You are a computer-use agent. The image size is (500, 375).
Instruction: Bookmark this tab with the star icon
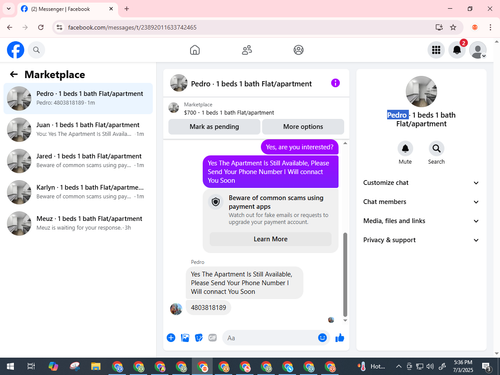[453, 27]
